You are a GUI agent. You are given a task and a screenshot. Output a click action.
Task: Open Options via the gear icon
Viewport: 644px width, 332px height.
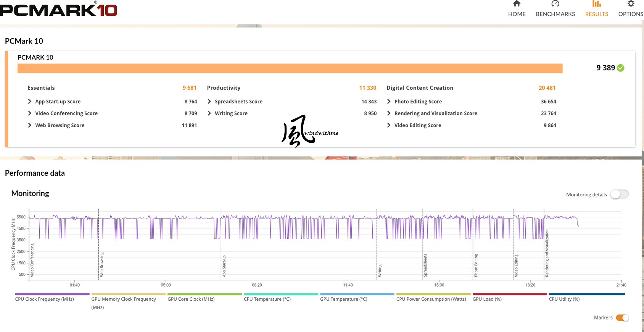coord(631,4)
